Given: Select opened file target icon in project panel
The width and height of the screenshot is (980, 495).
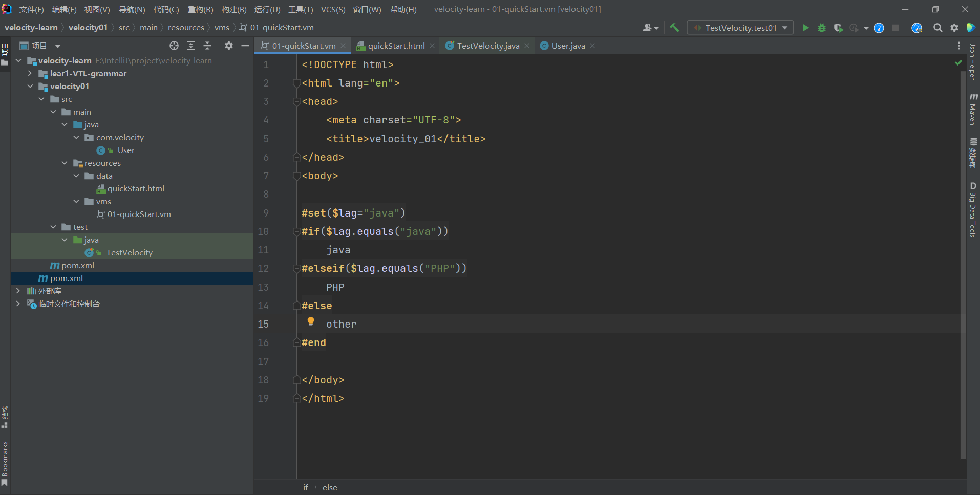Looking at the screenshot, I should coord(174,46).
